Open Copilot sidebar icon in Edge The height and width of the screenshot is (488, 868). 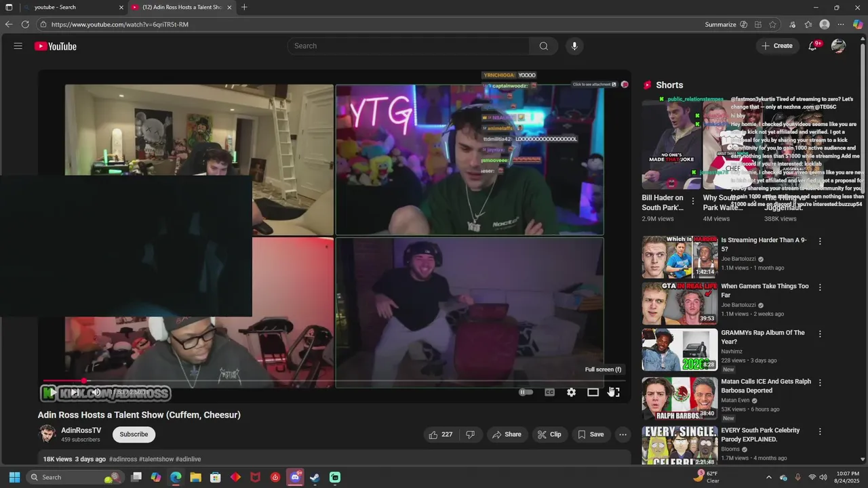(x=858, y=24)
